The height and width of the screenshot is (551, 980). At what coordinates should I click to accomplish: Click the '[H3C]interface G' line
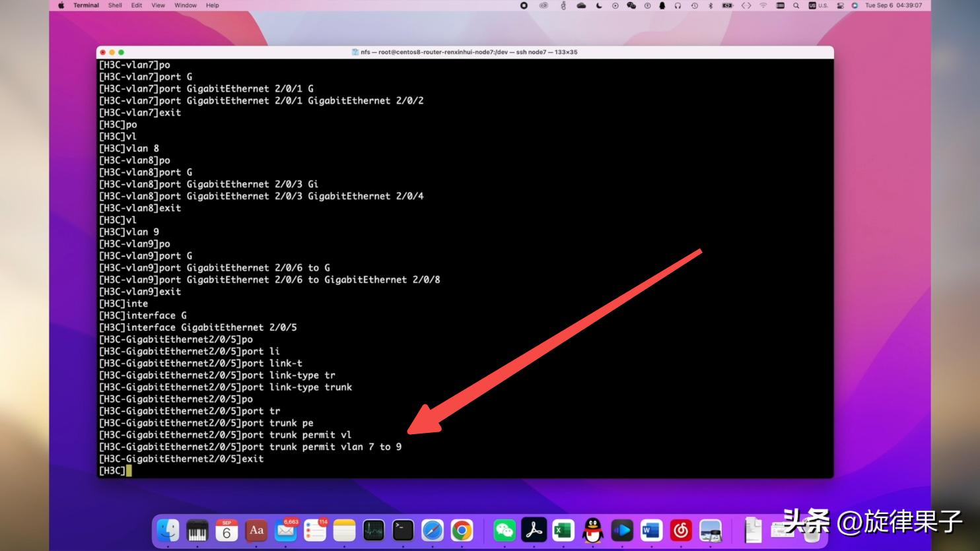coord(143,315)
